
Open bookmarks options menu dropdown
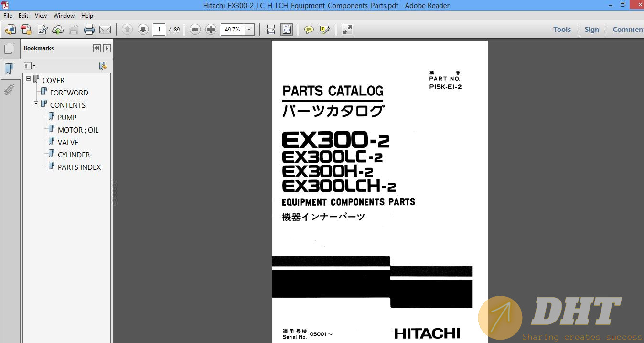(30, 66)
